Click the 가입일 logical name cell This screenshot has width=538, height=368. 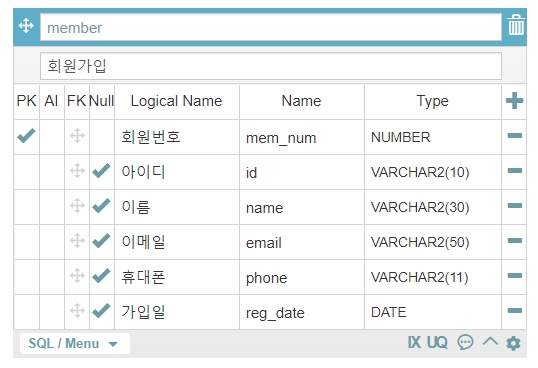pyautogui.click(x=177, y=312)
